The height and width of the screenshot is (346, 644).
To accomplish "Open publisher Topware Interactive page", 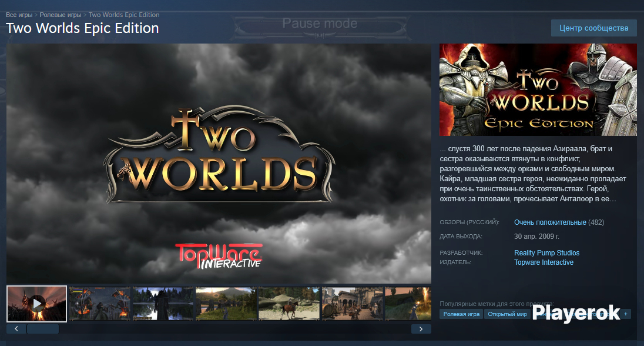I will 544,262.
